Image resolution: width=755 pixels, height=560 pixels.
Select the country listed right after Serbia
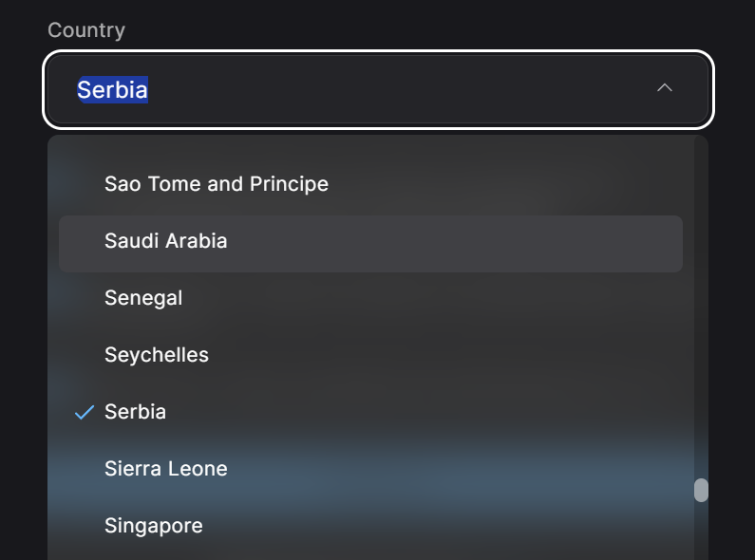click(166, 469)
